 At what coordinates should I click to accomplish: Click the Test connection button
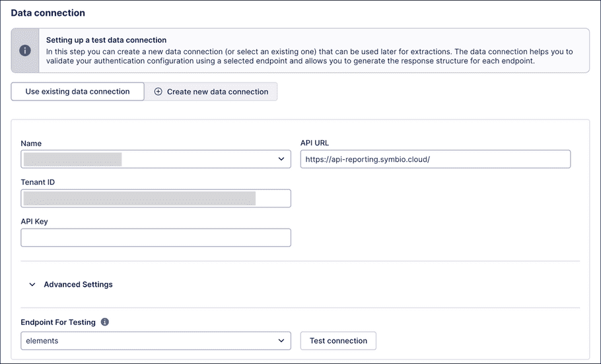coord(338,341)
